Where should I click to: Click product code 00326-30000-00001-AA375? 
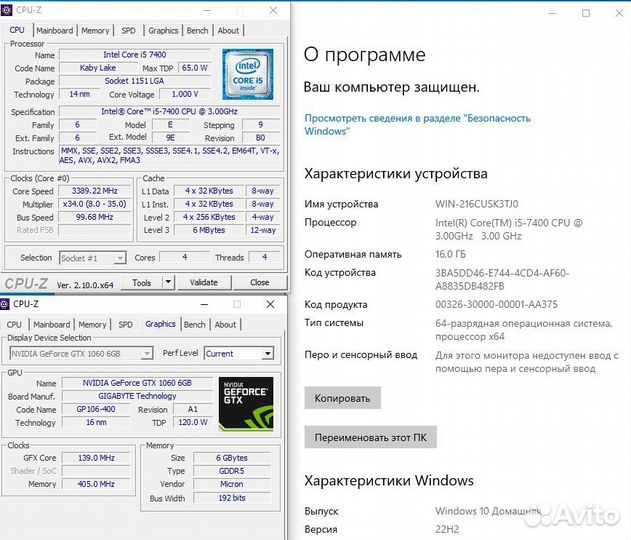point(496,304)
